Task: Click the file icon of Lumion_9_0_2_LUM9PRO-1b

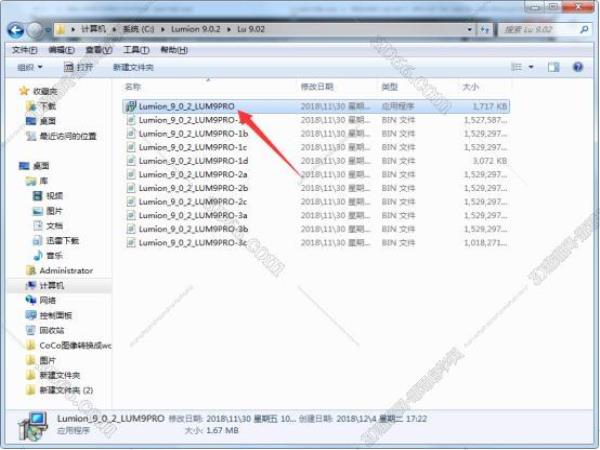Action: point(131,134)
